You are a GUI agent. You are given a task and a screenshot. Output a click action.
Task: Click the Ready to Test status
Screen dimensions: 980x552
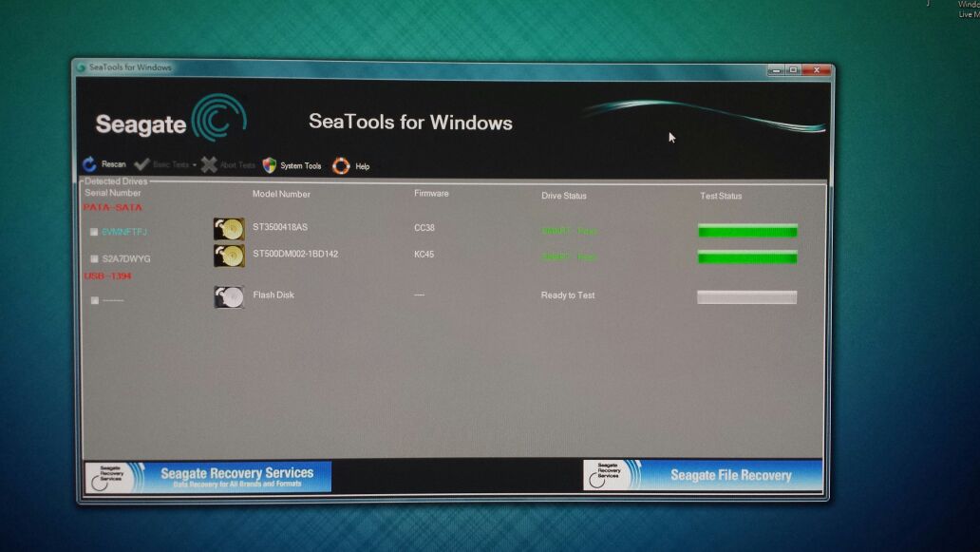tap(568, 295)
